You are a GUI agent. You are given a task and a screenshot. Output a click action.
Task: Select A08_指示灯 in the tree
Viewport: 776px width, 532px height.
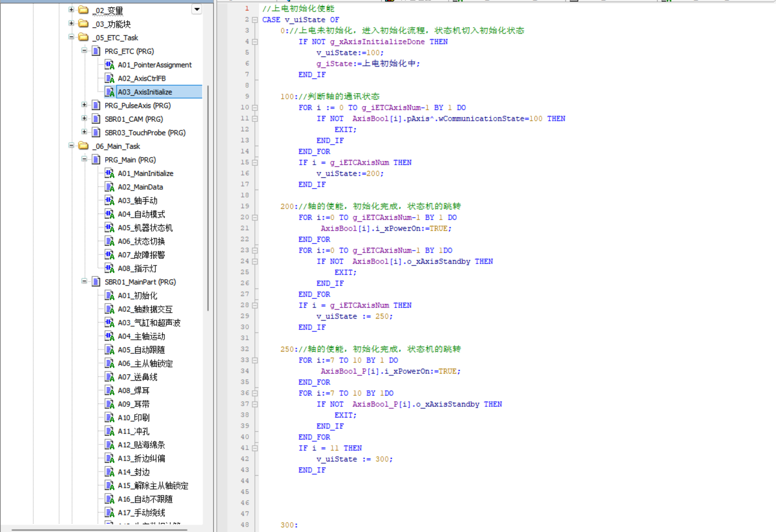(137, 268)
